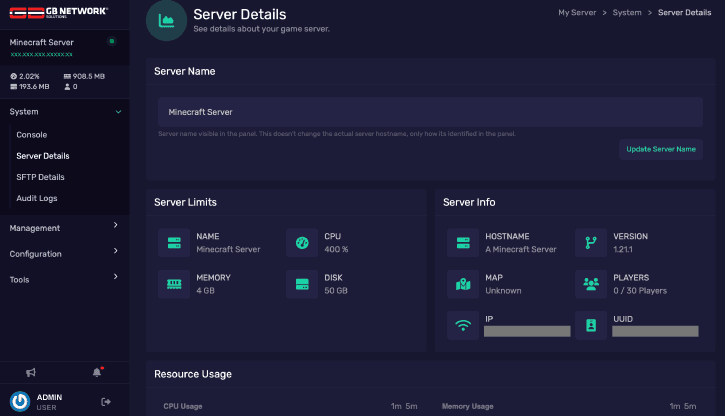
Task: Open Console from the sidebar
Action: 32,135
